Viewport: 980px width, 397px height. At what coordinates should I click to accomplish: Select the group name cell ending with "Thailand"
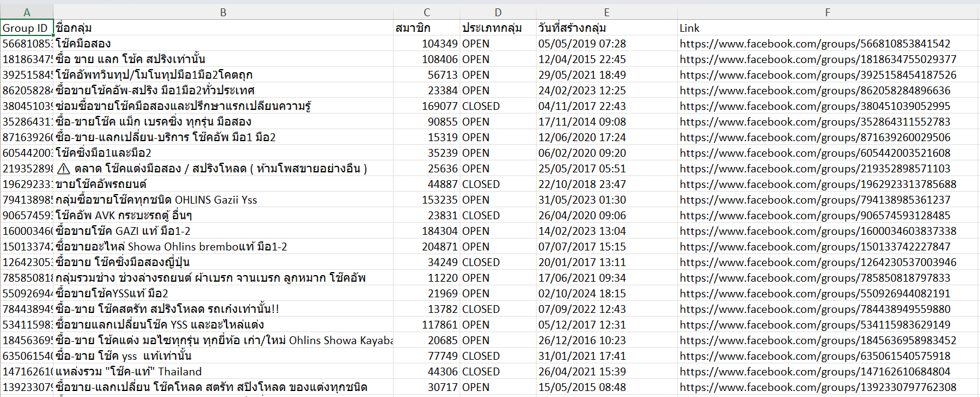point(129,372)
